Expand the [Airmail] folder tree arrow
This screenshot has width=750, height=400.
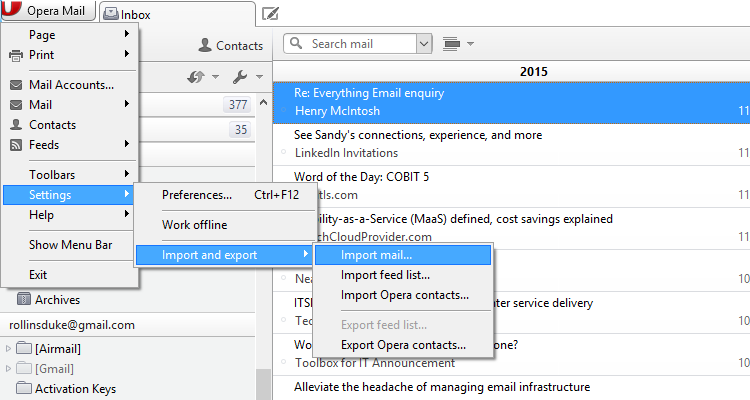click(x=10, y=349)
